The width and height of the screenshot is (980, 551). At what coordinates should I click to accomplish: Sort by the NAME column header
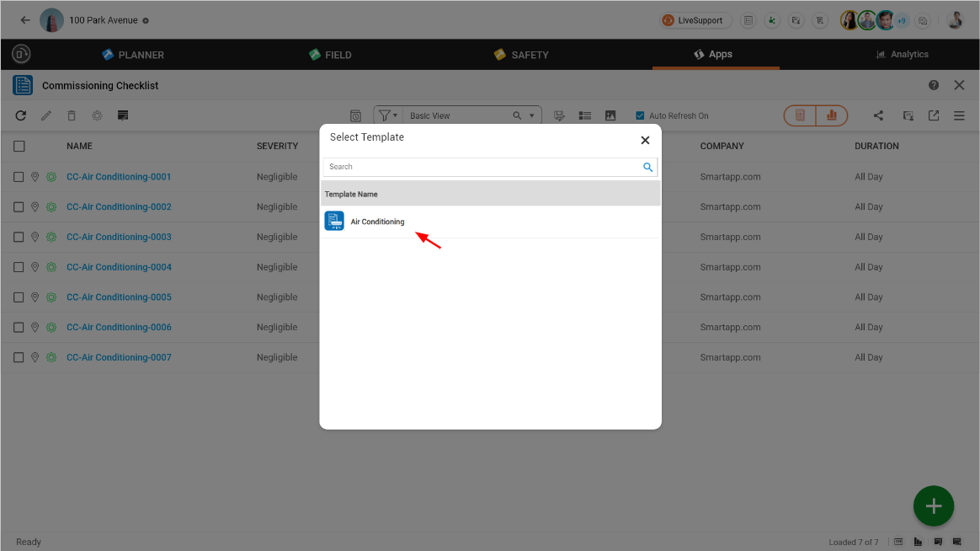(79, 147)
